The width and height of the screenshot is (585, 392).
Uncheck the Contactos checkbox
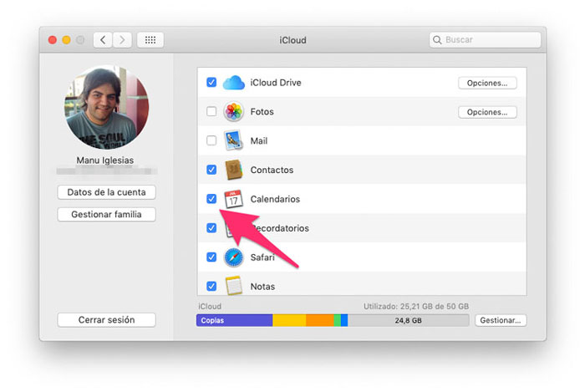(211, 170)
